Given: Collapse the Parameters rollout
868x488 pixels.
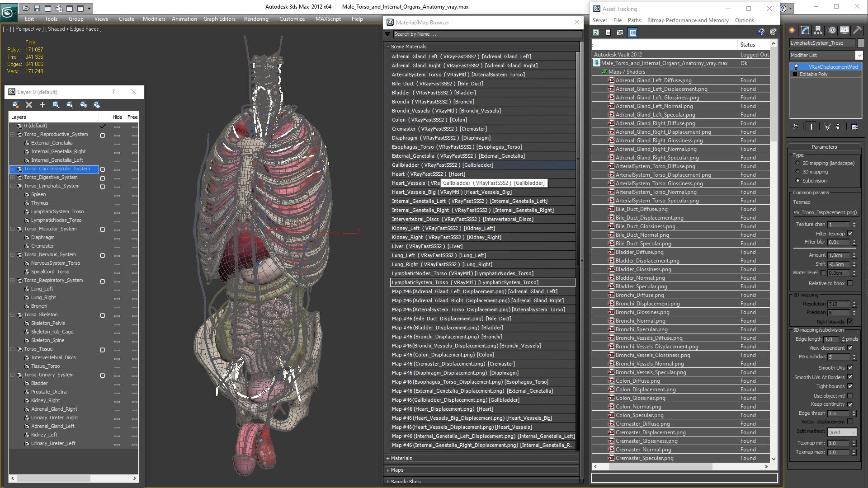Looking at the screenshot, I should pyautogui.click(x=824, y=147).
